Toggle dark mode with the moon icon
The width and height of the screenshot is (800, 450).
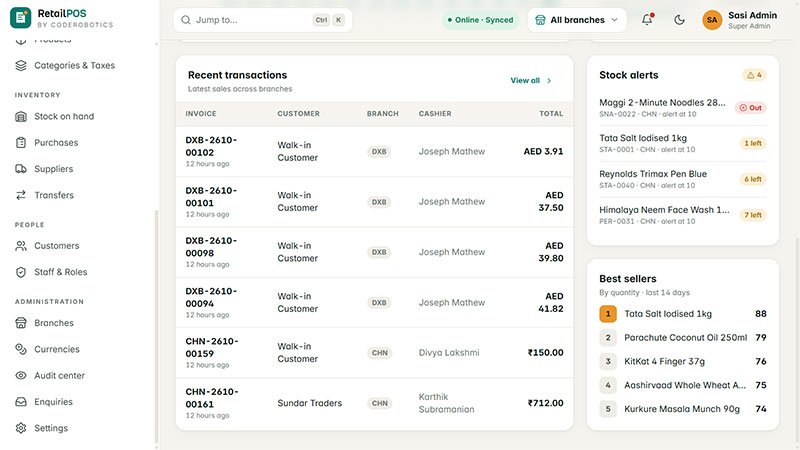coord(679,20)
